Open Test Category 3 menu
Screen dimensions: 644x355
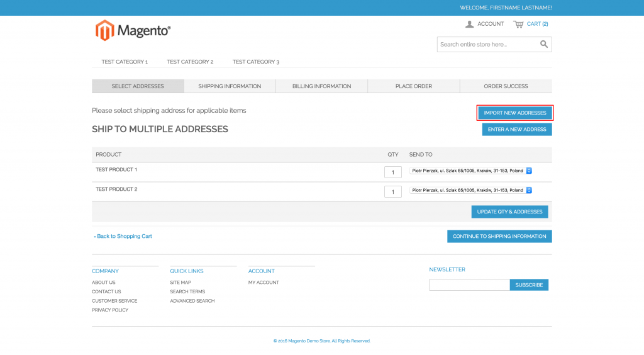pyautogui.click(x=256, y=62)
